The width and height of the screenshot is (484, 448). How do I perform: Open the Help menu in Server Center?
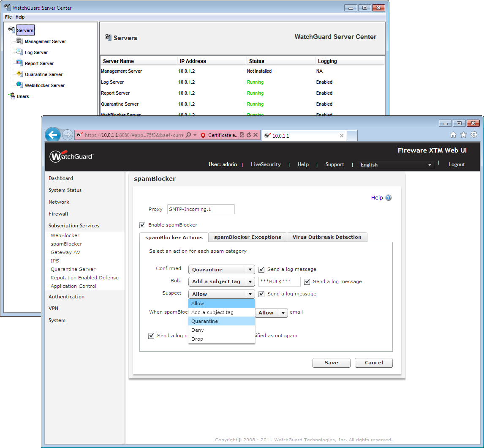pos(20,17)
